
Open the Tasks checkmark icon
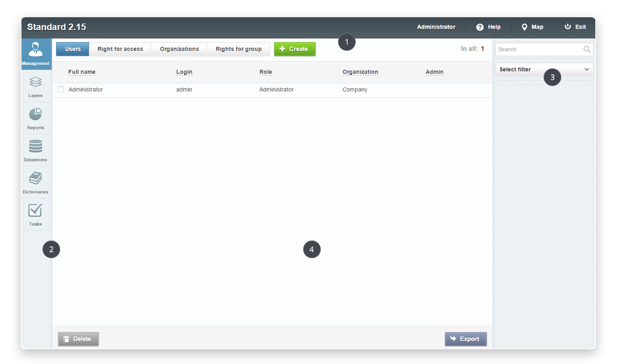coord(36,215)
